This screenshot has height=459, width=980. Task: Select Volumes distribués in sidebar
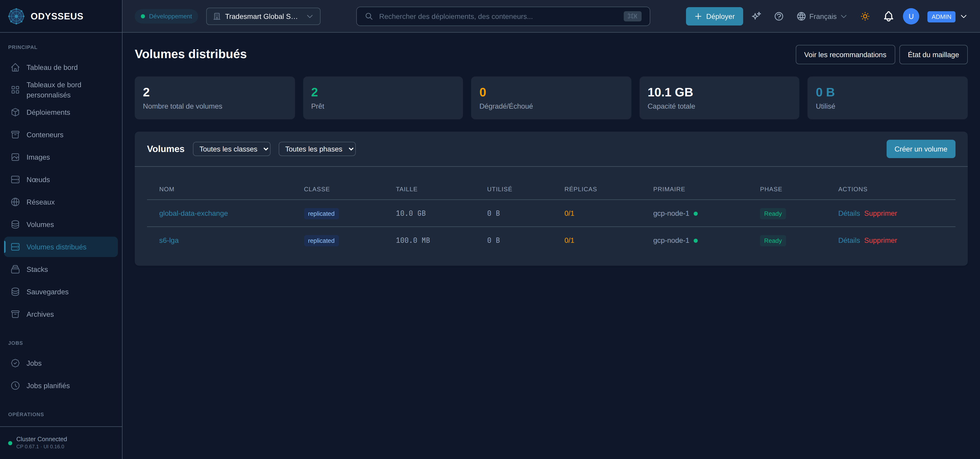point(61,247)
